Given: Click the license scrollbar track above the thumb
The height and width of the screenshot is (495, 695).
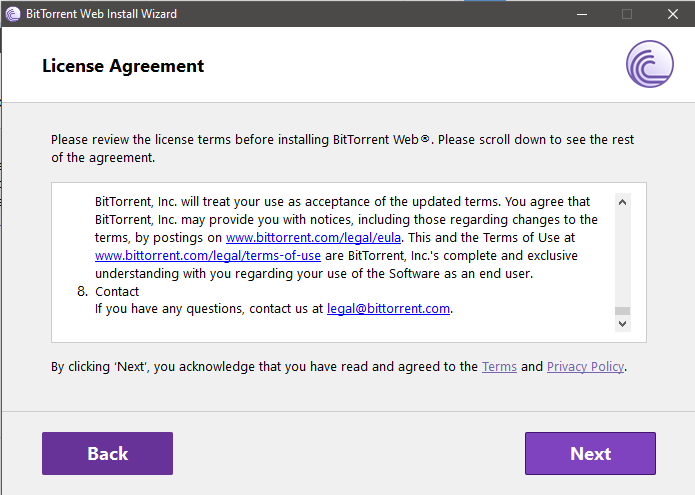Looking at the screenshot, I should (x=622, y=258).
